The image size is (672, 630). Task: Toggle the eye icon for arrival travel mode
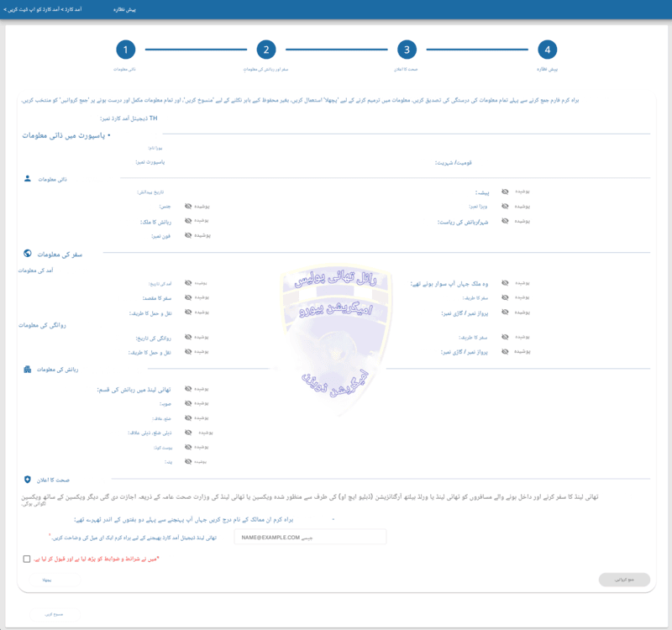pos(506,297)
